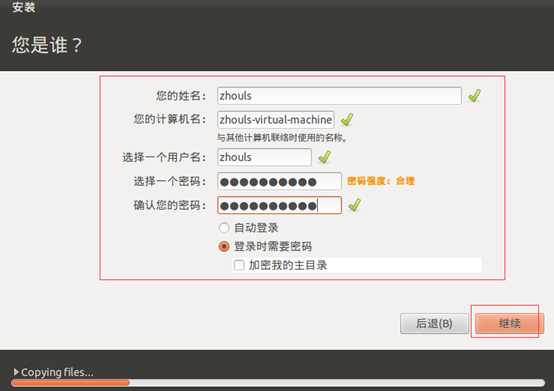554x391 pixels.
Task: Click the 安装 window title
Action: point(23,7)
